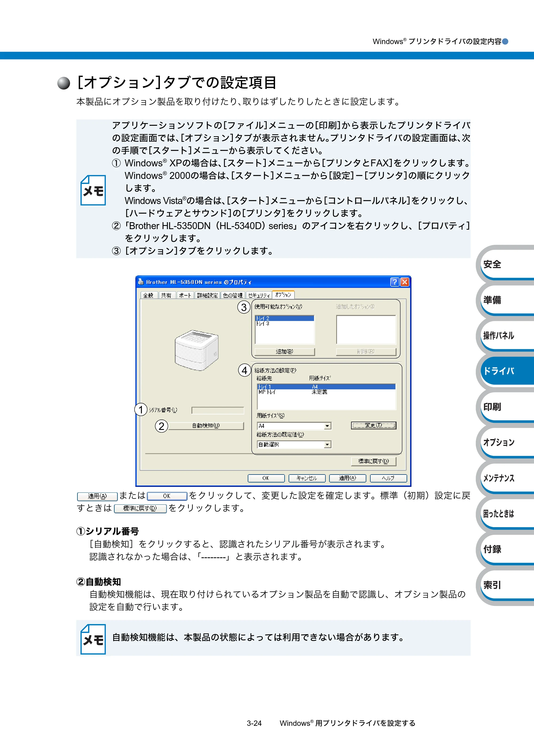Click the メモ note icon in the top memo box
Viewport: 534px width, 756px height.
(x=93, y=190)
